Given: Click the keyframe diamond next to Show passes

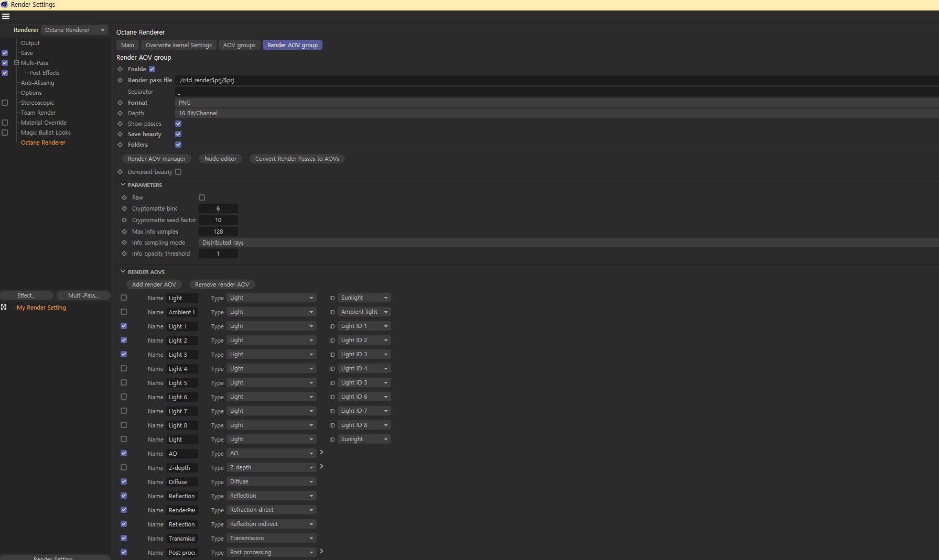Looking at the screenshot, I should [x=120, y=124].
